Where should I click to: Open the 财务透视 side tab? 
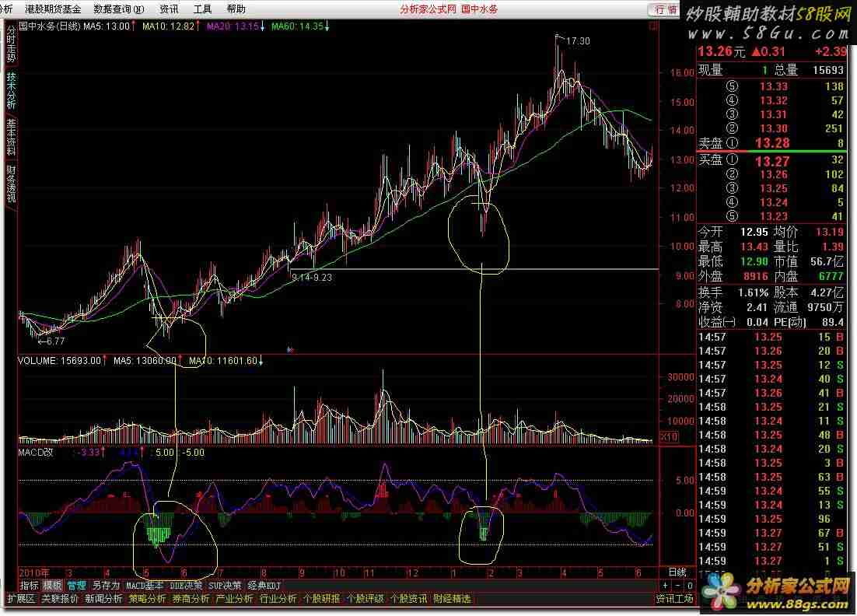(11, 183)
